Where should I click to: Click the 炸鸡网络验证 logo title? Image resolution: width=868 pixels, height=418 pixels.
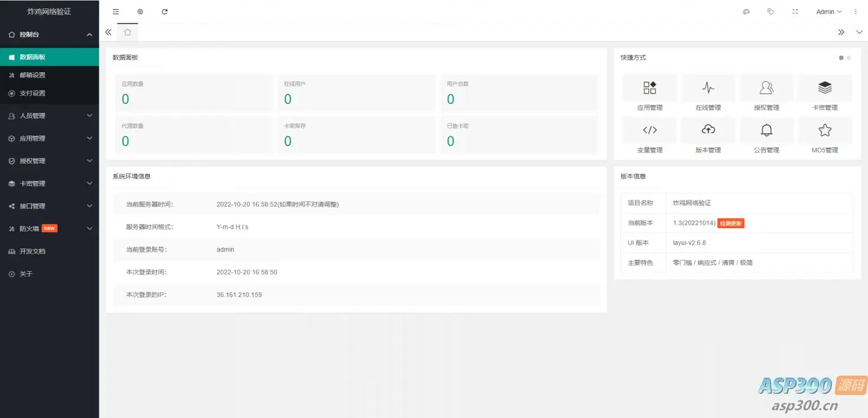click(49, 11)
